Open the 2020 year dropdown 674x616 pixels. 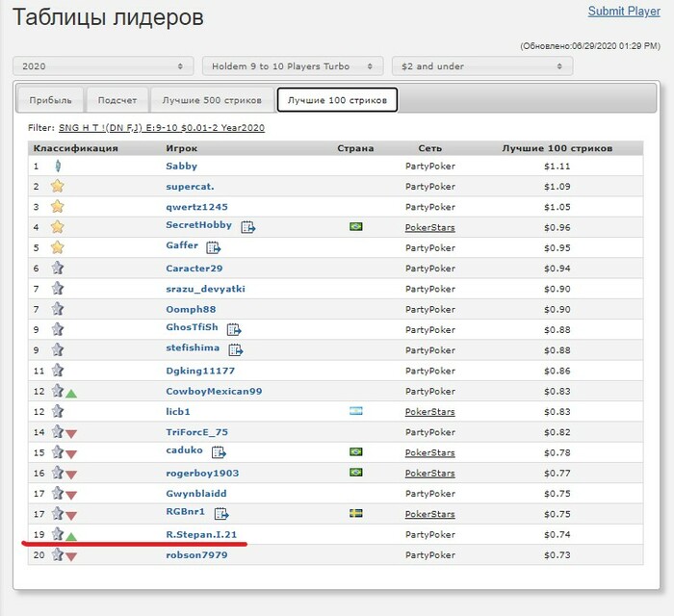pyautogui.click(x=103, y=66)
